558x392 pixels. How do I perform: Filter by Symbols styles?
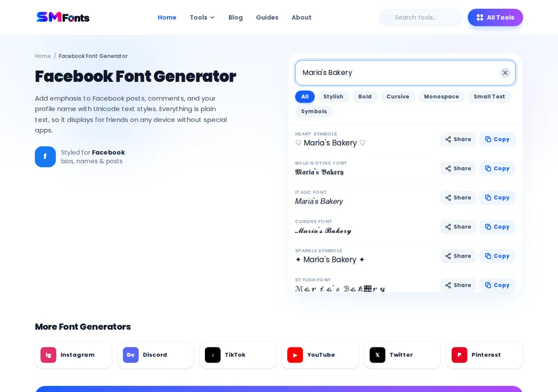314,112
